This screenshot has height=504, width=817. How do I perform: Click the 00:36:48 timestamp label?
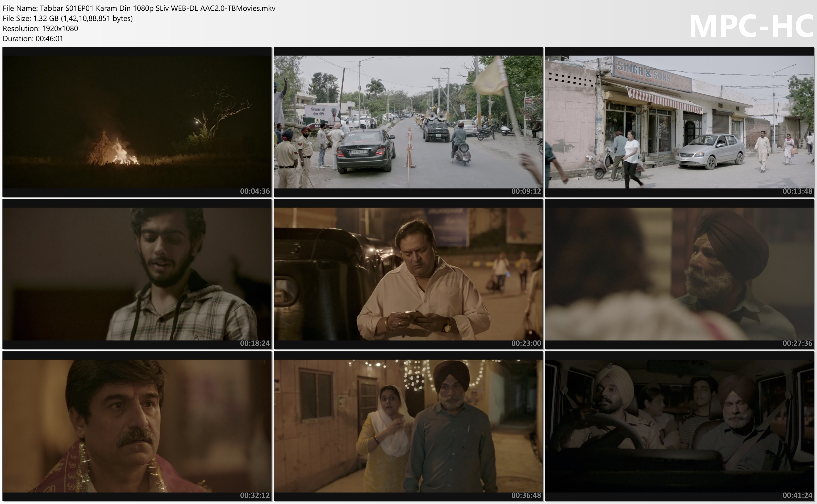coord(526,495)
